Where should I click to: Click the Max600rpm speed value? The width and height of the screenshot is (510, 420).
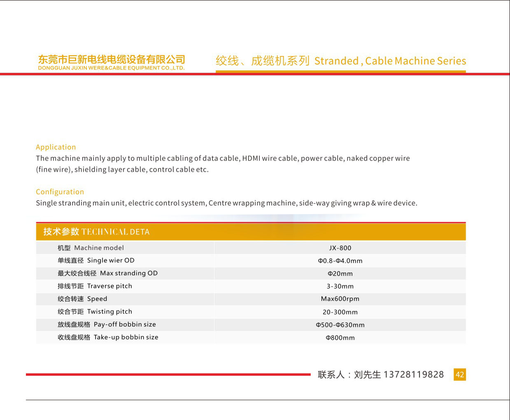pyautogui.click(x=340, y=299)
